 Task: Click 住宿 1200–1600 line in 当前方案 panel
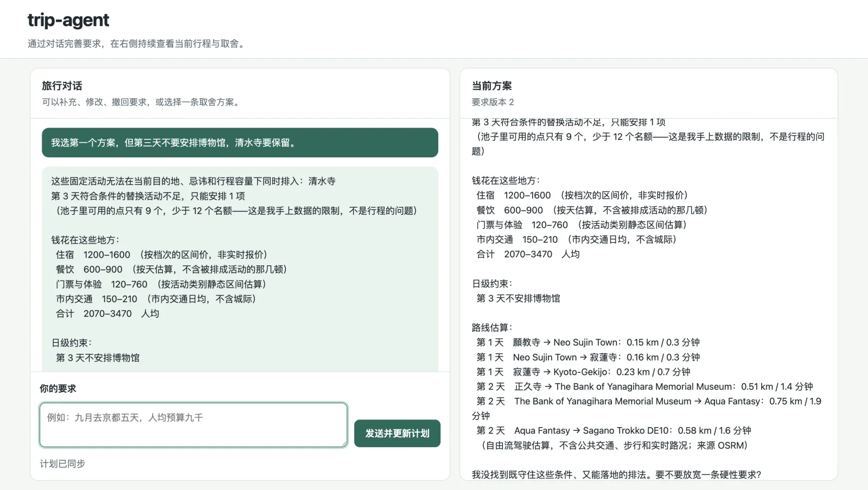tap(582, 195)
